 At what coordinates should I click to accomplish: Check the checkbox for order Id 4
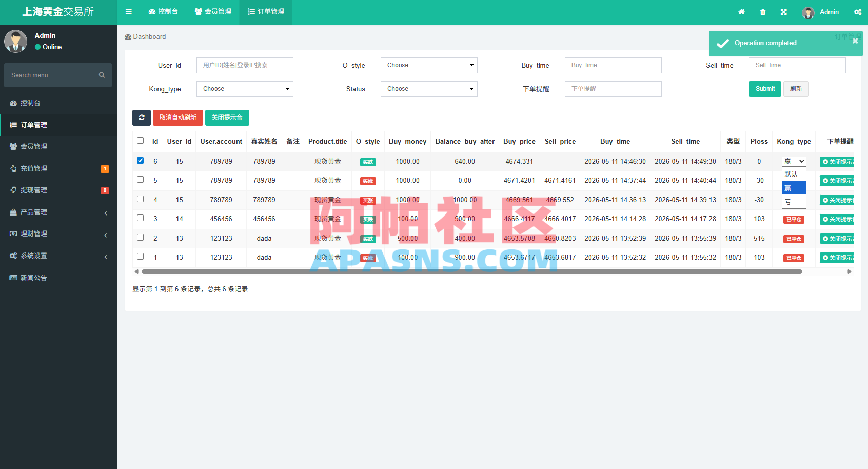pos(140,199)
